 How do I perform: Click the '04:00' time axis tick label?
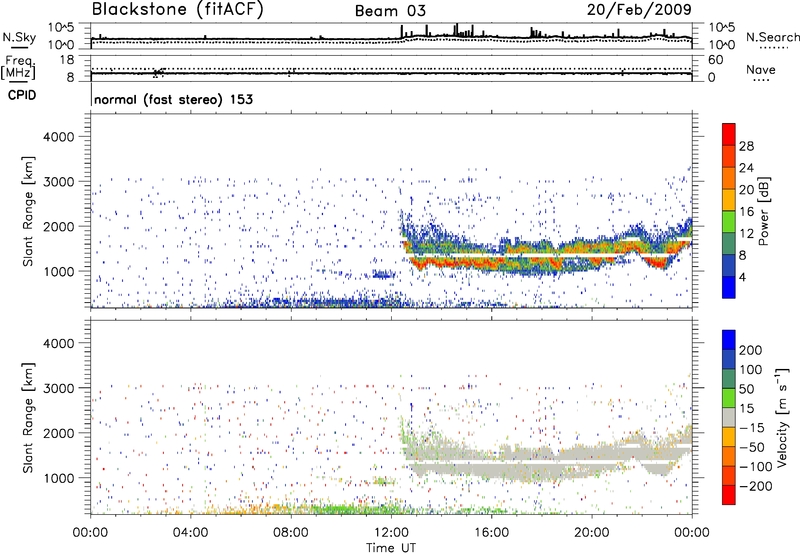pos(190,533)
